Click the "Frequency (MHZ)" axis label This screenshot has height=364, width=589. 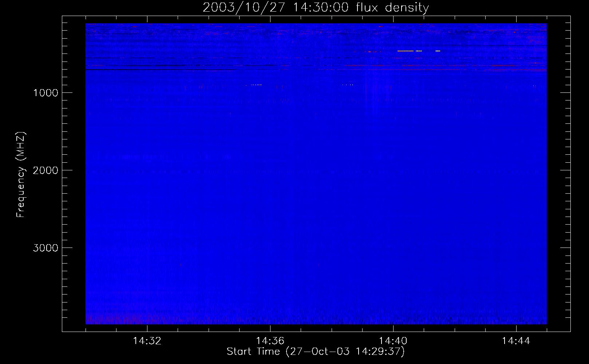point(21,175)
